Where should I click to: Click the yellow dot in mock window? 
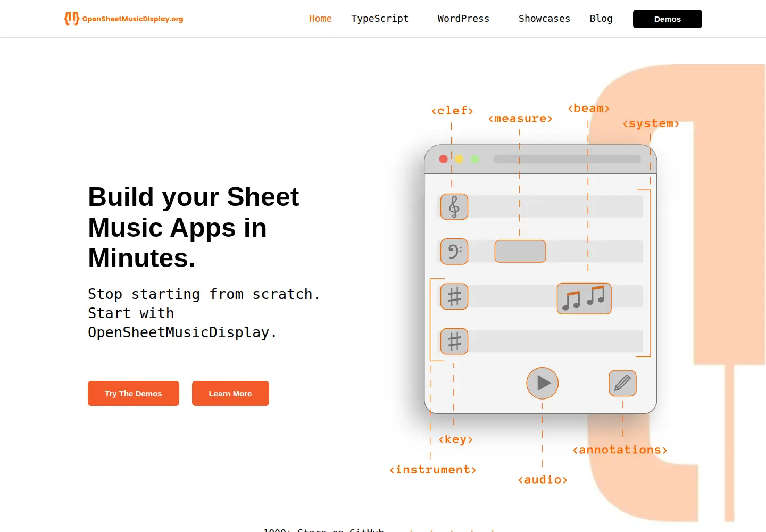tap(459, 159)
